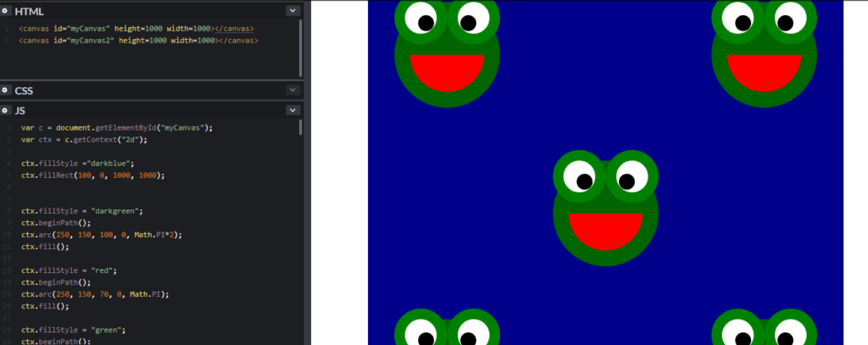Click the center frog's red mouth
Image resolution: width=868 pixels, height=345 pixels.
tap(605, 230)
